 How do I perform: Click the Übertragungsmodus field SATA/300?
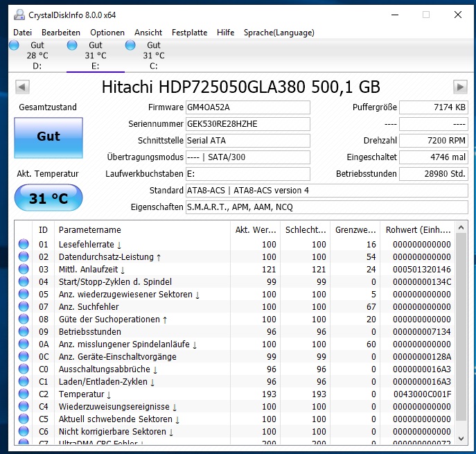click(x=248, y=157)
